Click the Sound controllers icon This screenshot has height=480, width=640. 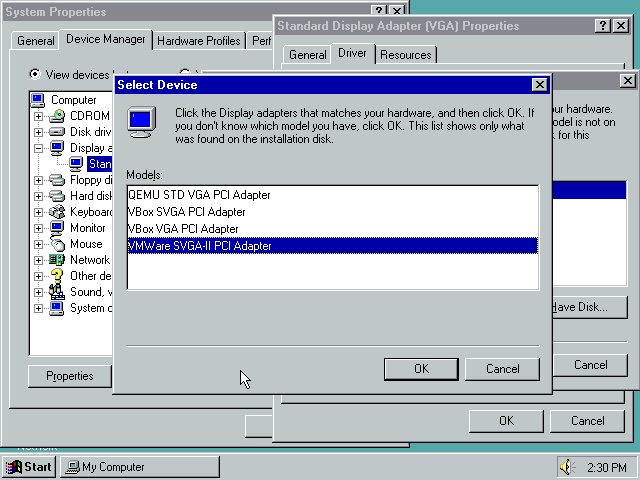tap(57, 291)
